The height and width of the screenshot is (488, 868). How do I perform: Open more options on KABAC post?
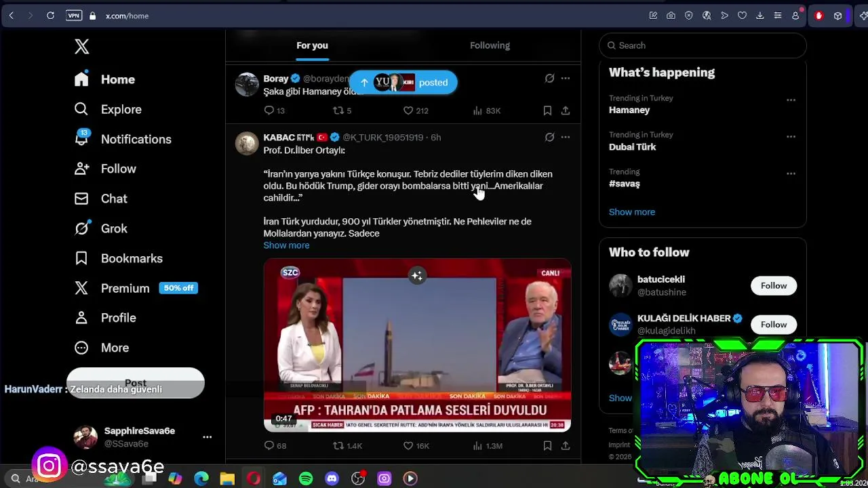click(x=566, y=138)
